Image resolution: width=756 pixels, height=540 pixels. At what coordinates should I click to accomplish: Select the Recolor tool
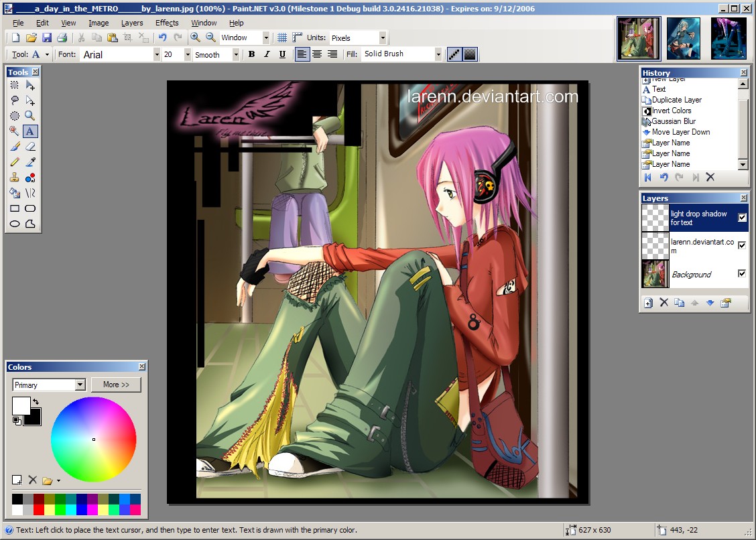[x=30, y=178]
